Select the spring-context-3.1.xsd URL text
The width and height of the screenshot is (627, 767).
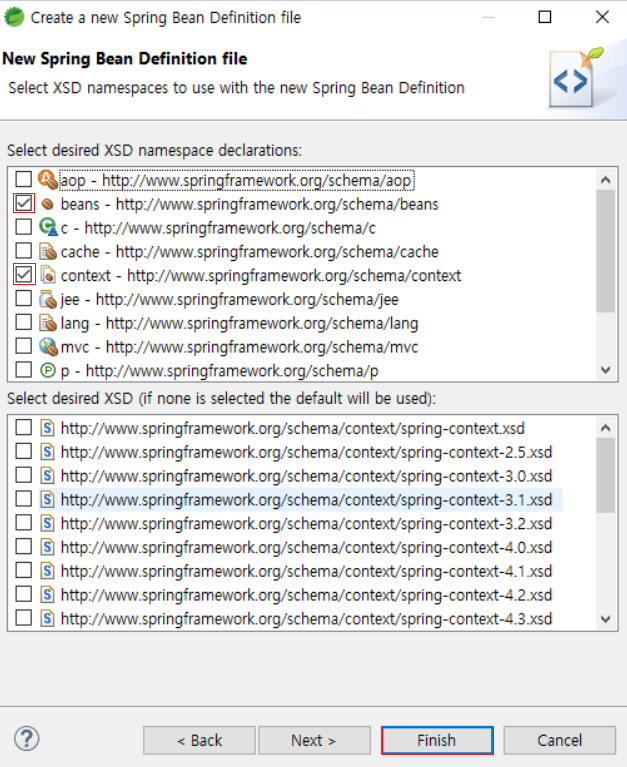click(306, 500)
